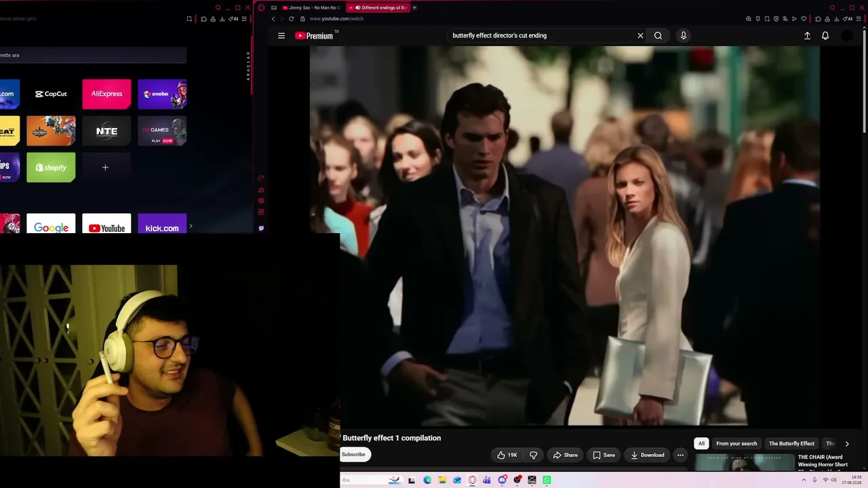Share the Butterfly effect video
Screen dimensions: 868x488
point(565,455)
